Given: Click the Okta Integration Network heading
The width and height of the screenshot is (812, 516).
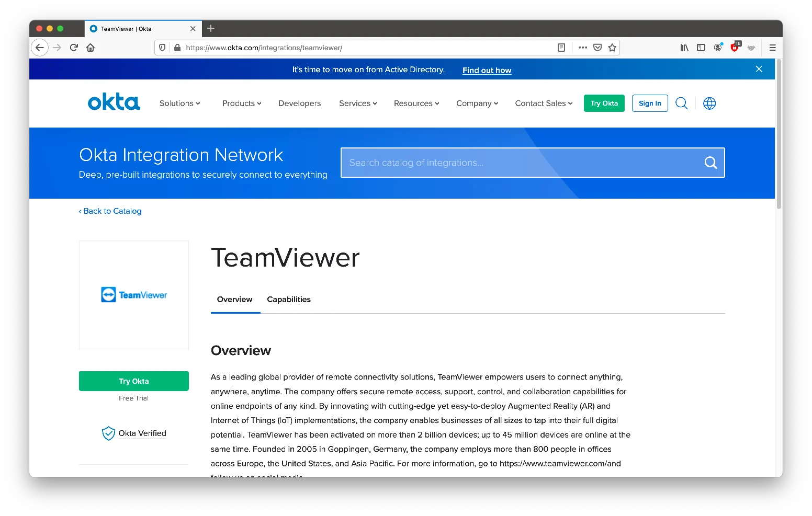Looking at the screenshot, I should point(181,155).
